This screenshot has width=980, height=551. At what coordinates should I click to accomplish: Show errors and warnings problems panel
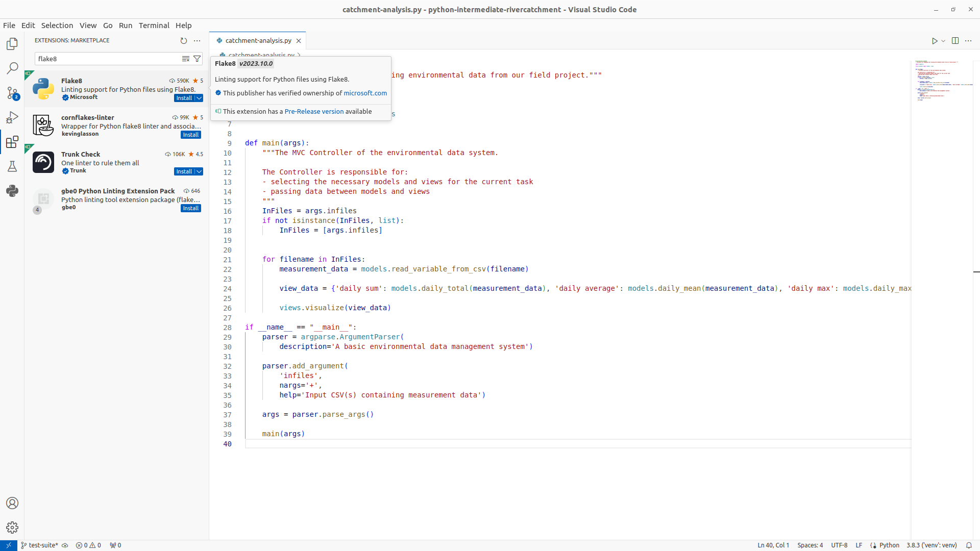pos(88,545)
